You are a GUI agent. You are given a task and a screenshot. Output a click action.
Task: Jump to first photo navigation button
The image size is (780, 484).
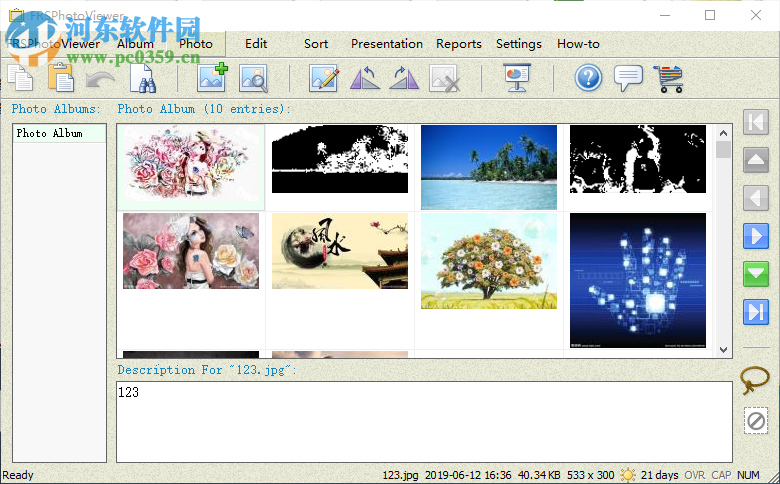(756, 122)
